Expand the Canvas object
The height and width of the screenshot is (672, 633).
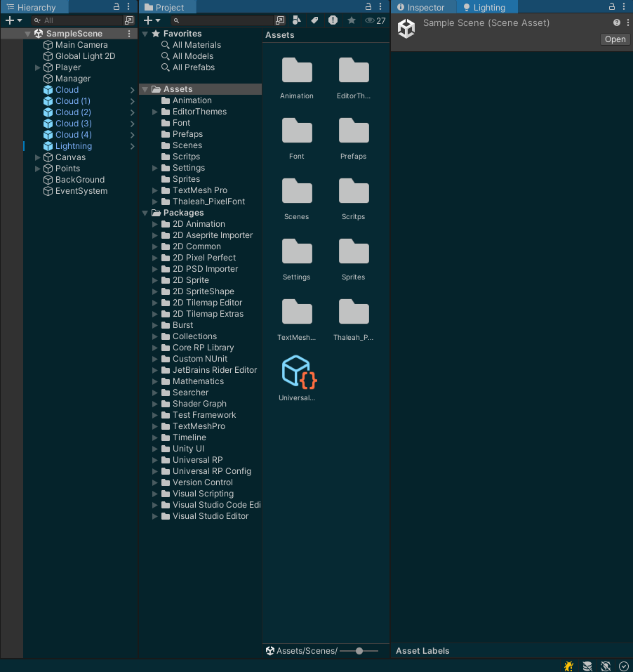[x=38, y=157]
